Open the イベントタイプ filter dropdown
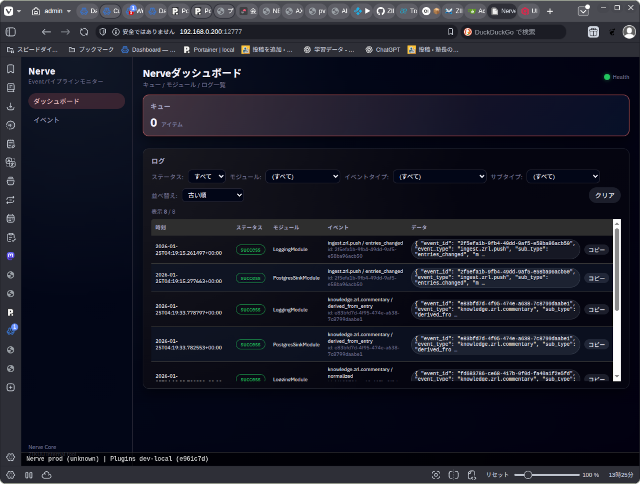 (434, 176)
